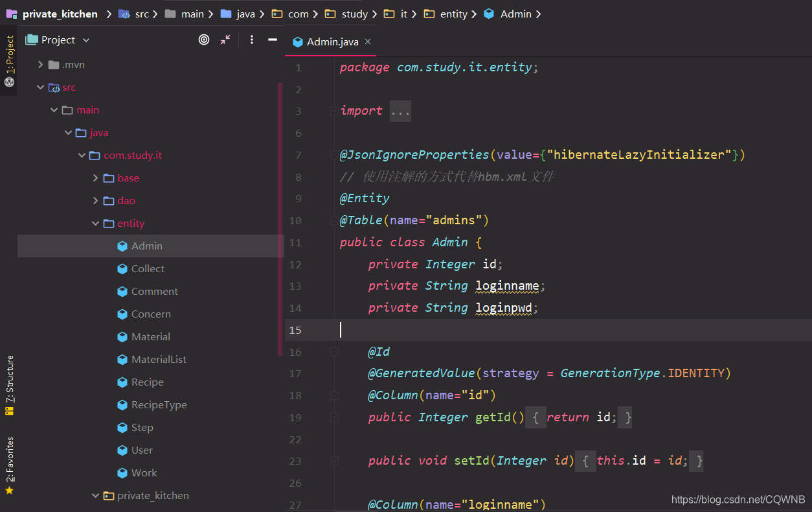
Task: Expand folded getId method body
Action: pos(535,417)
